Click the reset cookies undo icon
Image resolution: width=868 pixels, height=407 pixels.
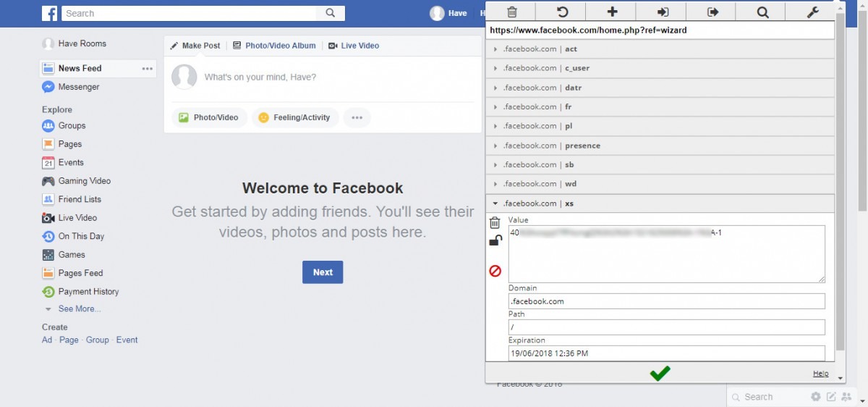point(561,12)
